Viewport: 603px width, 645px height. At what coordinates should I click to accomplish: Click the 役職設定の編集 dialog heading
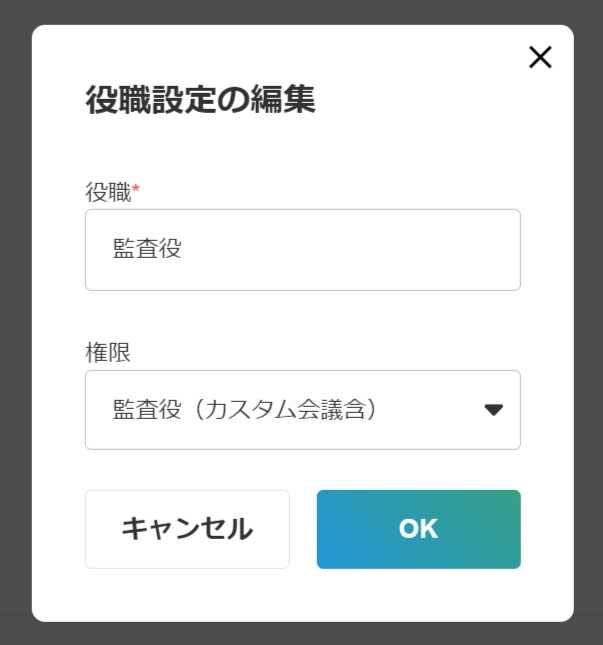pyautogui.click(x=200, y=100)
